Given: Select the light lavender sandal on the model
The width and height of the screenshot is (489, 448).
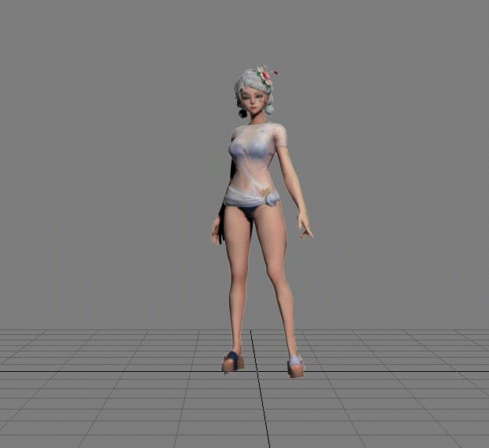Looking at the screenshot, I should pos(296,366).
